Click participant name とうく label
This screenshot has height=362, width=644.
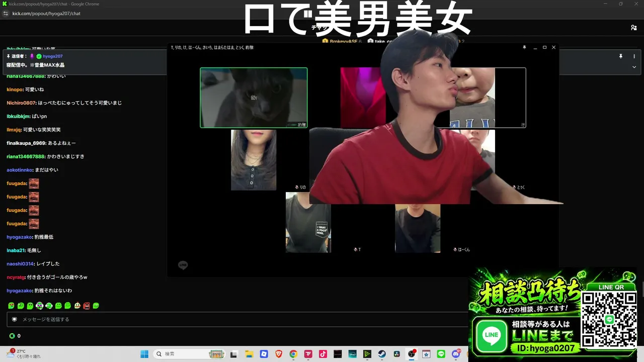(x=521, y=188)
